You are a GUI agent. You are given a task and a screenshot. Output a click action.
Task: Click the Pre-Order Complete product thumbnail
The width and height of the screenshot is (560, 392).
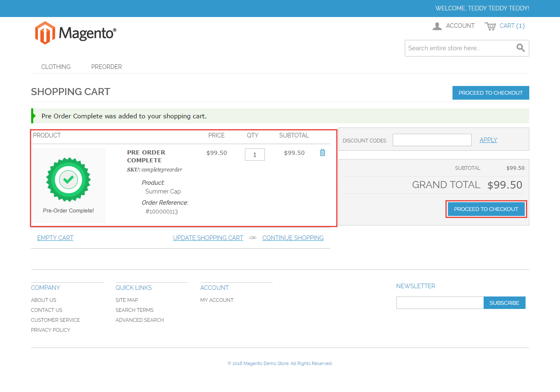click(68, 180)
